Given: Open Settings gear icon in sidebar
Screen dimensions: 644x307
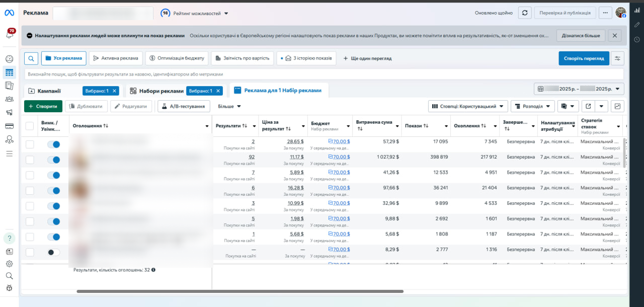Looking at the screenshot, I should pyautogui.click(x=9, y=264).
